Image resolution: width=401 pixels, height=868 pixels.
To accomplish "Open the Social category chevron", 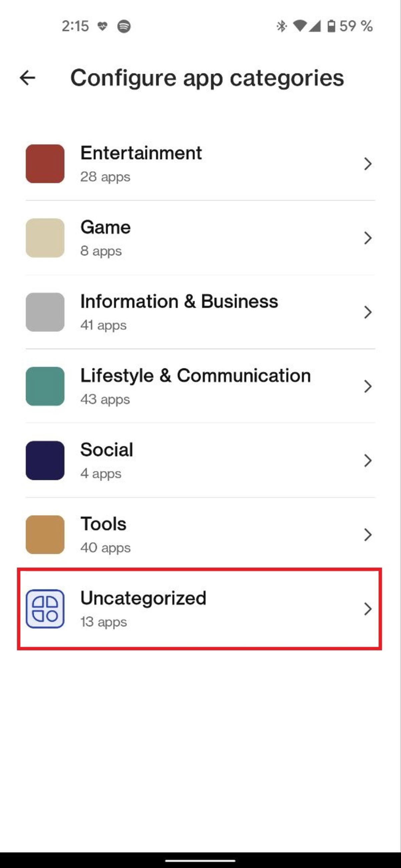I will click(x=368, y=461).
